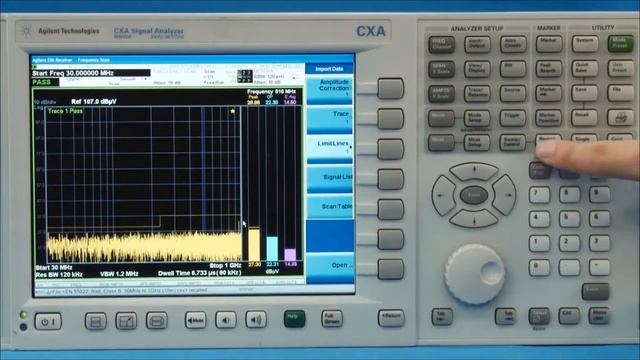The image size is (640, 360).
Task: Select the Start Freq 30.000000 MHz field
Action: (x=91, y=73)
